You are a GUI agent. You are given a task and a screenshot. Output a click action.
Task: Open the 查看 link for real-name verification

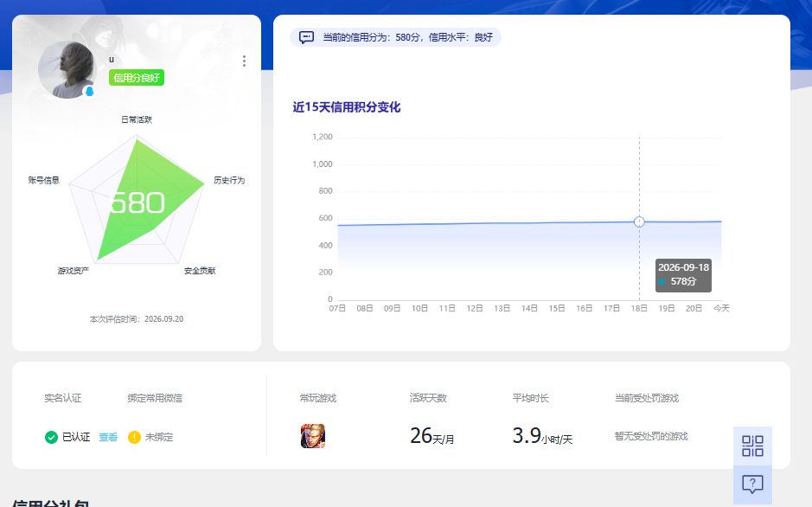point(108,437)
